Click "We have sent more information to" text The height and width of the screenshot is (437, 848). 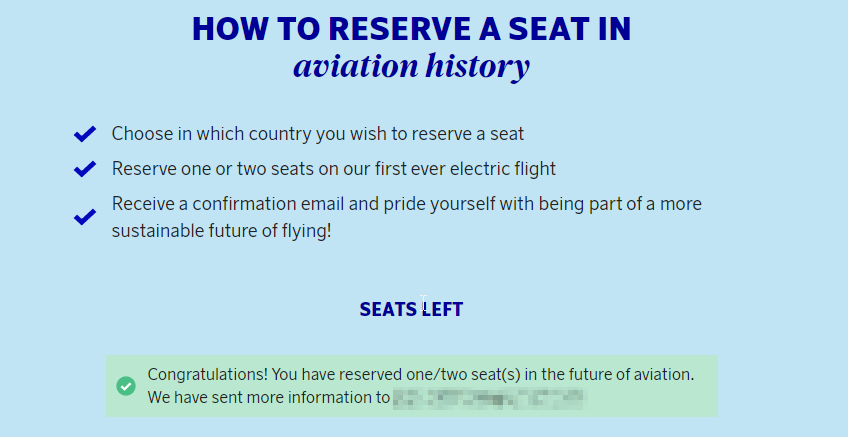[x=268, y=398]
